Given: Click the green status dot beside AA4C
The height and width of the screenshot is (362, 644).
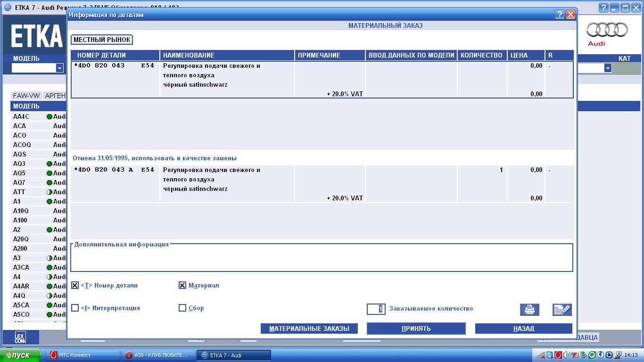Looking at the screenshot, I should (49, 116).
